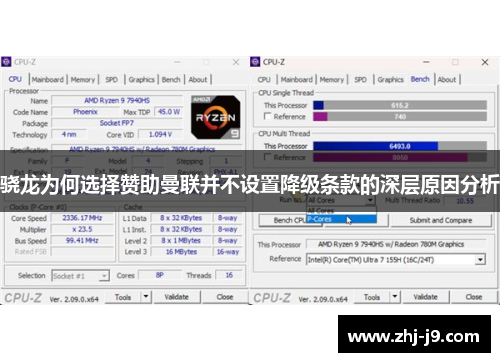Switch to CPU tab in right window
This screenshot has height=362, width=500.
point(264,80)
